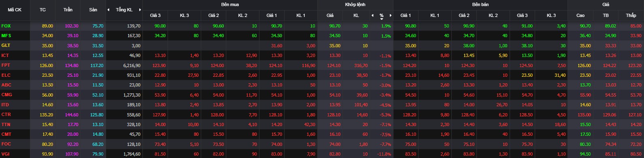Open the CTR ticker
Screen dimensions: 644x158
click(x=6, y=114)
